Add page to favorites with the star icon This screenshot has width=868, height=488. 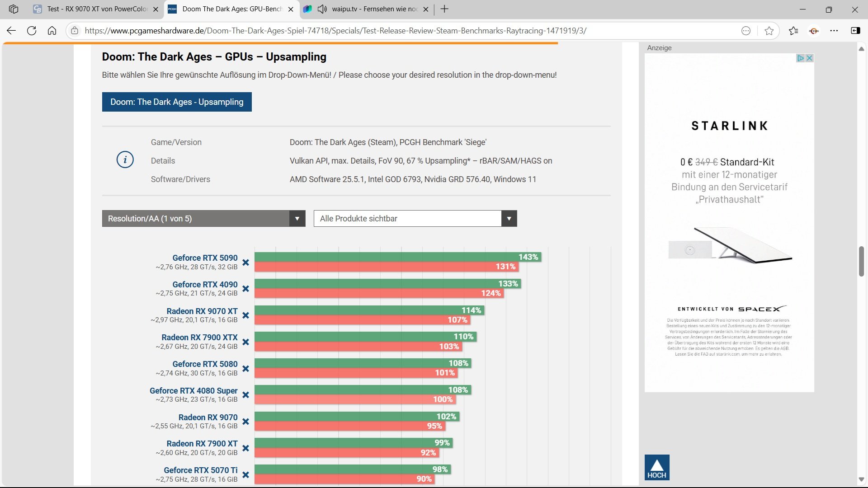769,31
